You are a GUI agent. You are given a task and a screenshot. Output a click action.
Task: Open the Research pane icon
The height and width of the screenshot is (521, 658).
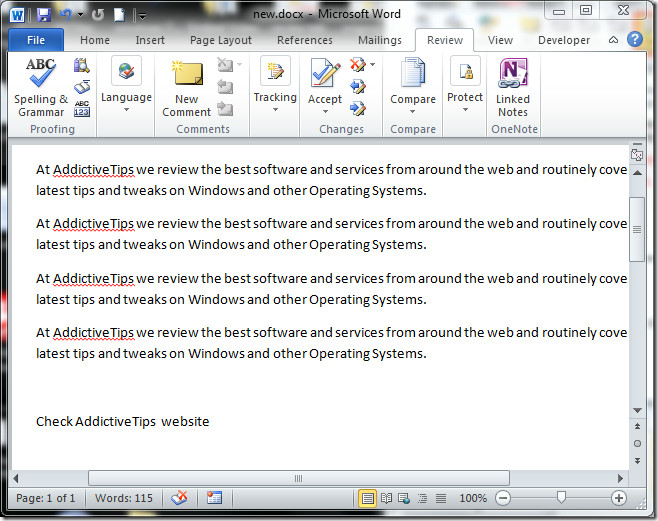pos(82,65)
